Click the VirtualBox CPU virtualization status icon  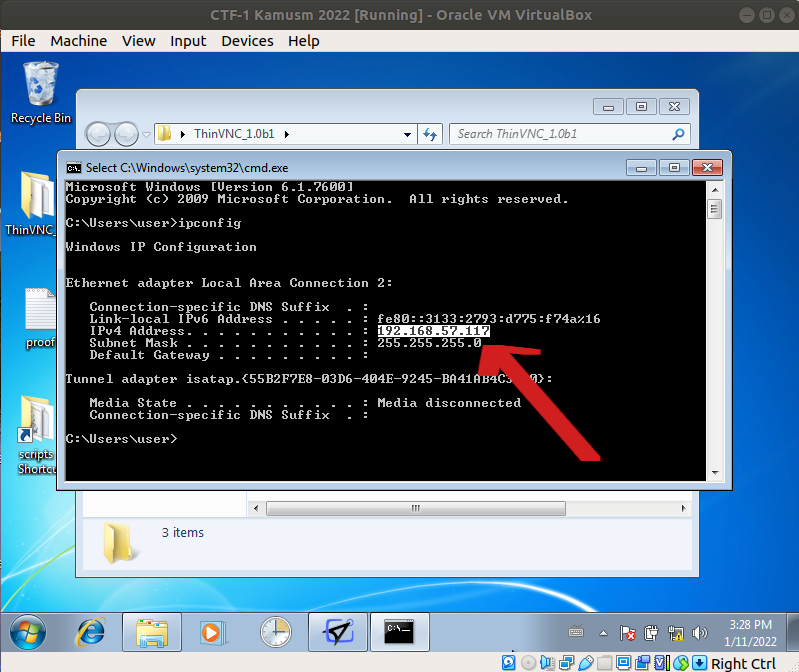point(661,662)
